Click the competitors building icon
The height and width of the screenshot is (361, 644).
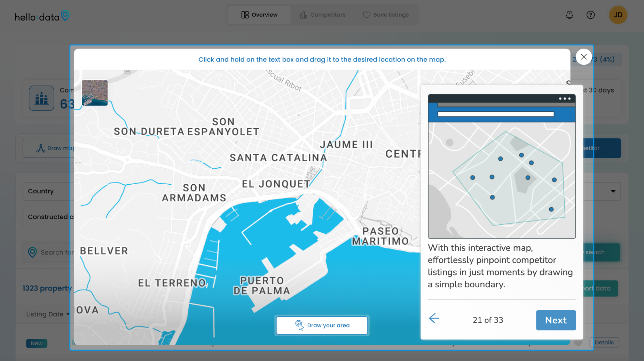coord(41,98)
